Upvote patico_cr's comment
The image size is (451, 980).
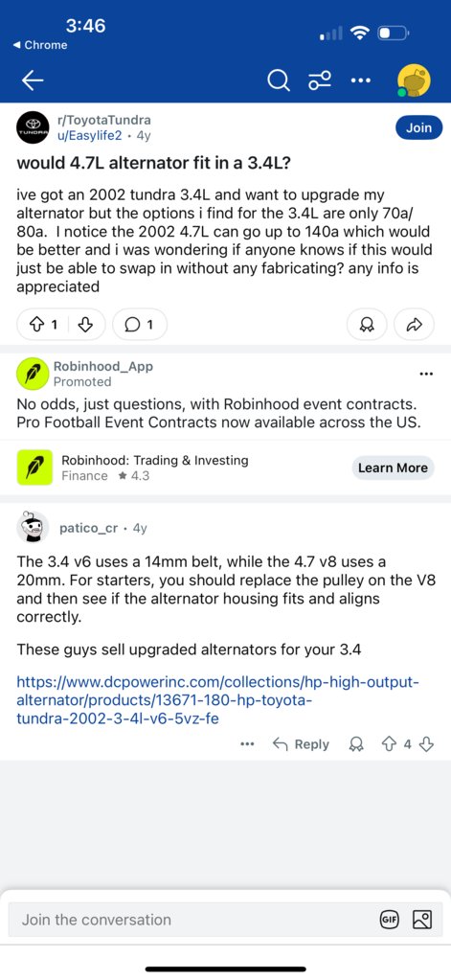(390, 744)
